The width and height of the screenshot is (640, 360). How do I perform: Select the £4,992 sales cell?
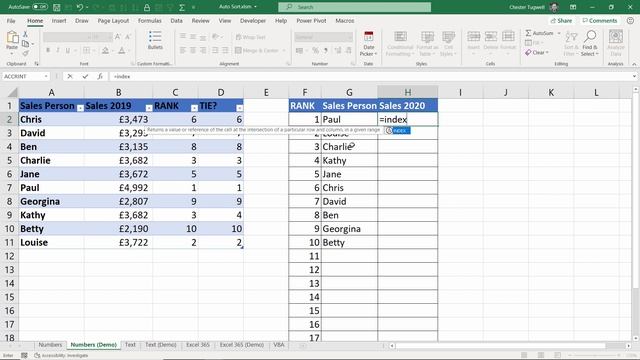tap(118, 188)
